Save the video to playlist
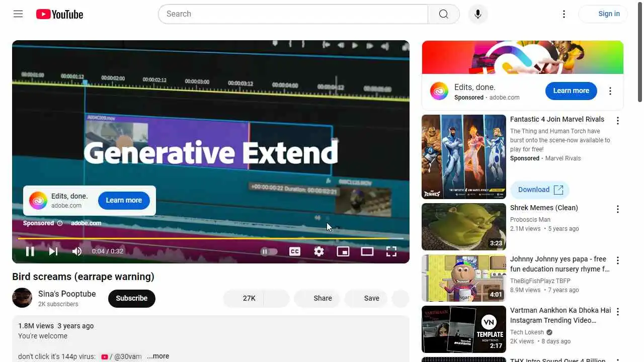Screen dimensions: 644x362 (x=366, y=298)
